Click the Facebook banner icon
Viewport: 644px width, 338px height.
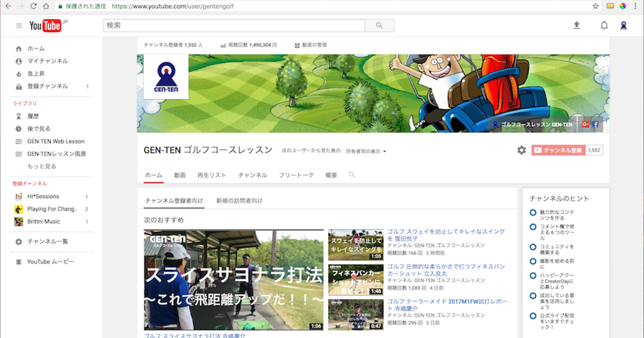pyautogui.click(x=595, y=124)
